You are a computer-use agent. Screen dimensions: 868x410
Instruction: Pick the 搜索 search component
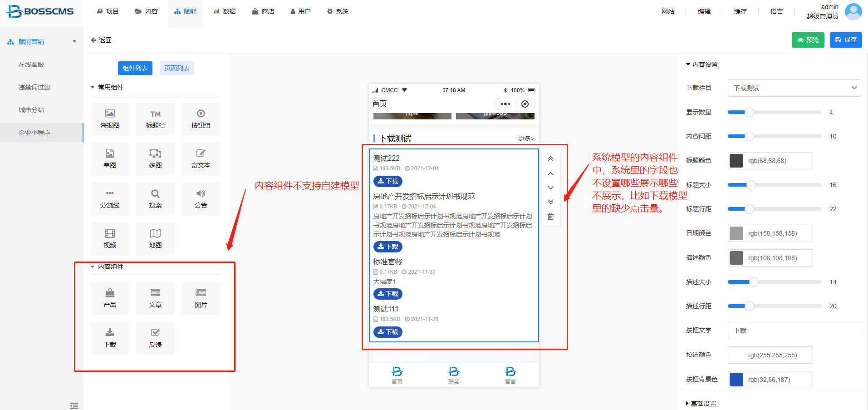pyautogui.click(x=155, y=199)
